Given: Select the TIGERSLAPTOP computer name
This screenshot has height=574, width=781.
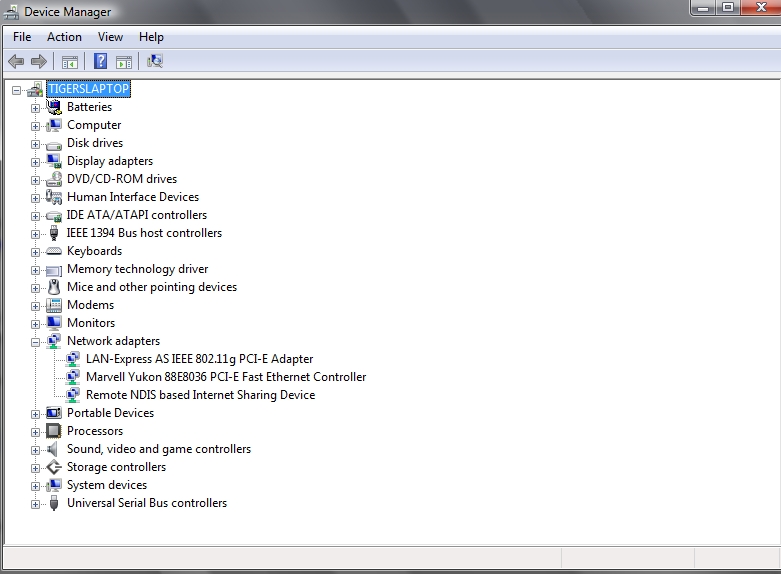Looking at the screenshot, I should pyautogui.click(x=89, y=89).
